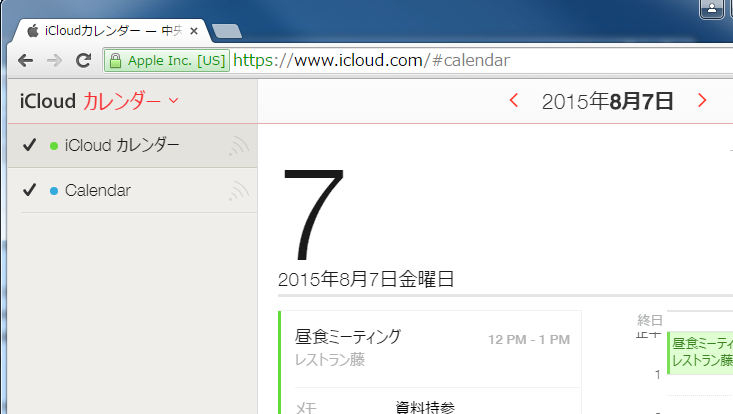Click the large day number 7

click(x=313, y=214)
